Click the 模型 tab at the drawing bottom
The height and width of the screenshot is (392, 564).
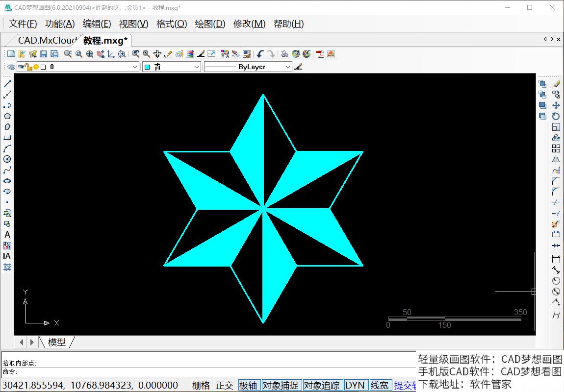[57, 342]
